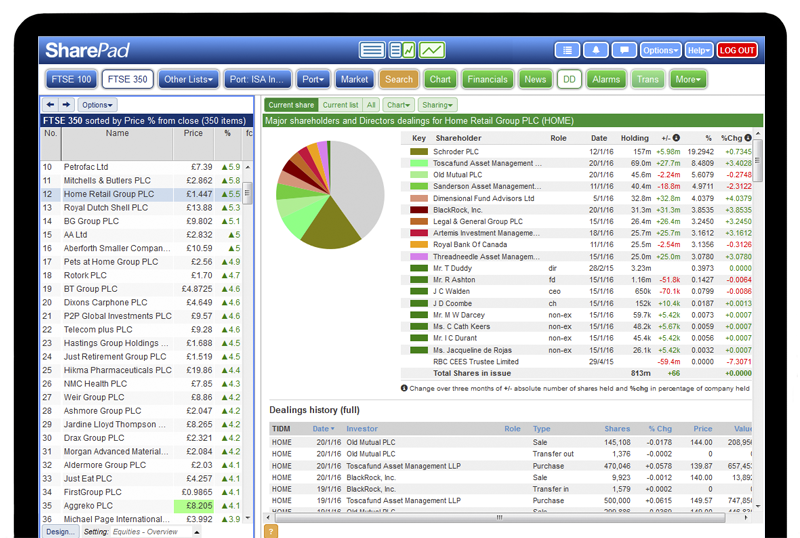Click the LOG OUT button
Viewport: 800px width, 538px height.
click(737, 50)
